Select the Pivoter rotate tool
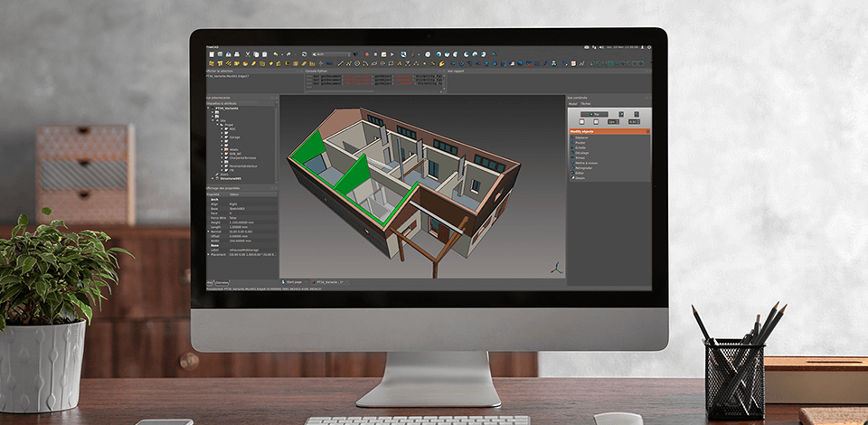This screenshot has width=868, height=425. (x=580, y=144)
